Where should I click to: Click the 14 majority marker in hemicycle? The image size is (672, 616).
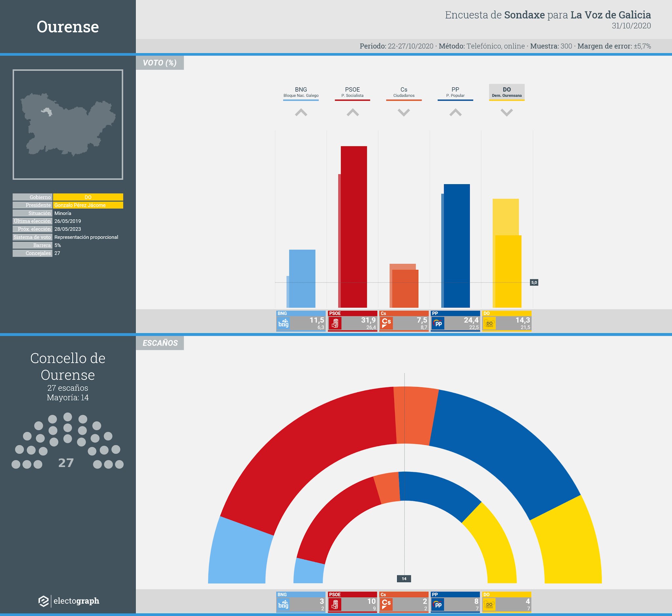coord(404,579)
